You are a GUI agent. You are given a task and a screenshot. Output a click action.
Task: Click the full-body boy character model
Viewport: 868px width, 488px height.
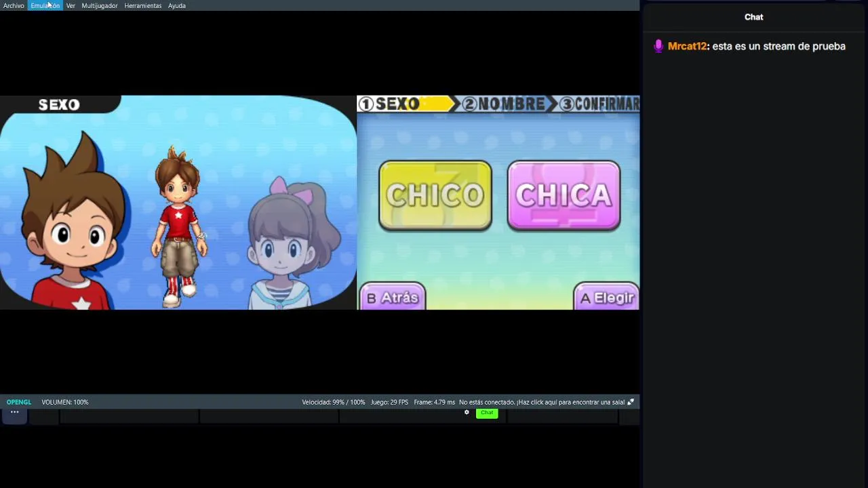click(178, 227)
